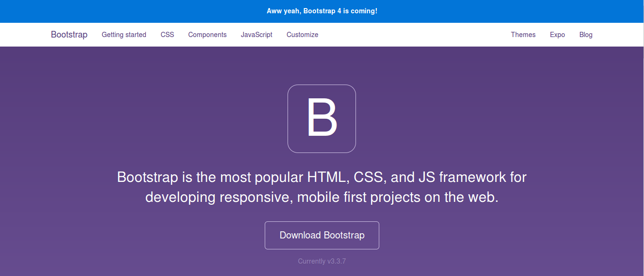
Task: Open the Components page
Action: pos(207,34)
